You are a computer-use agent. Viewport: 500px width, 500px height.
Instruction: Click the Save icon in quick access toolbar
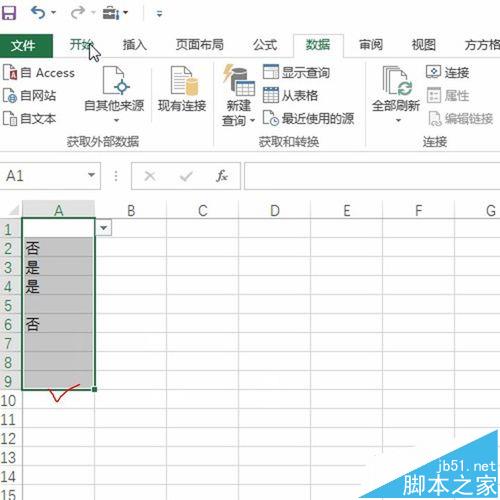click(x=9, y=13)
